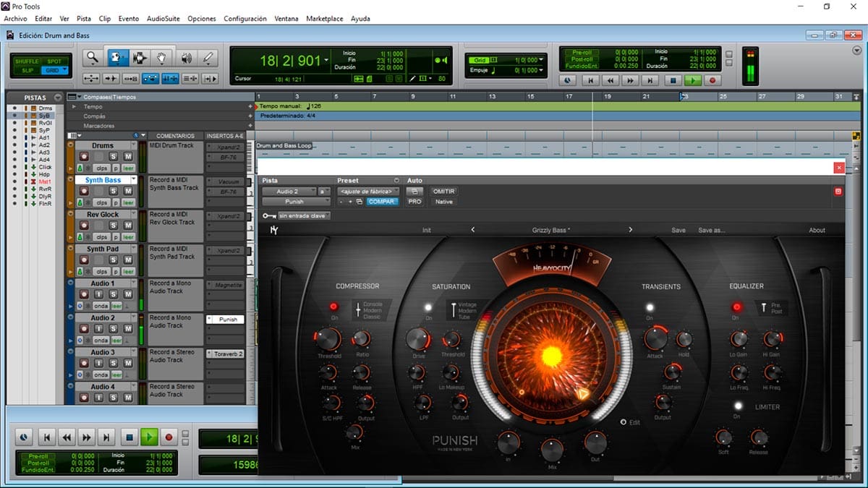Image resolution: width=868 pixels, height=488 pixels.
Task: Enable Spot edit mode
Action: (54, 61)
